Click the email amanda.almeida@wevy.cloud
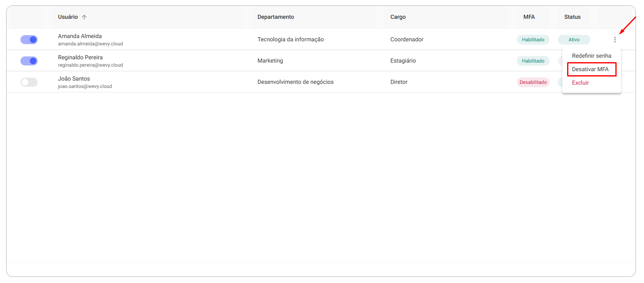The height and width of the screenshot is (283, 644). point(90,44)
